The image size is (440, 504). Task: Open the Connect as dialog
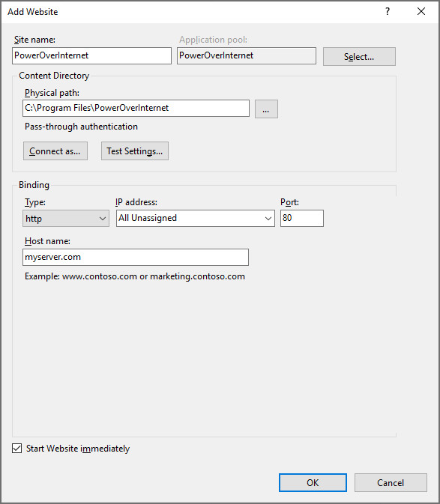(55, 151)
